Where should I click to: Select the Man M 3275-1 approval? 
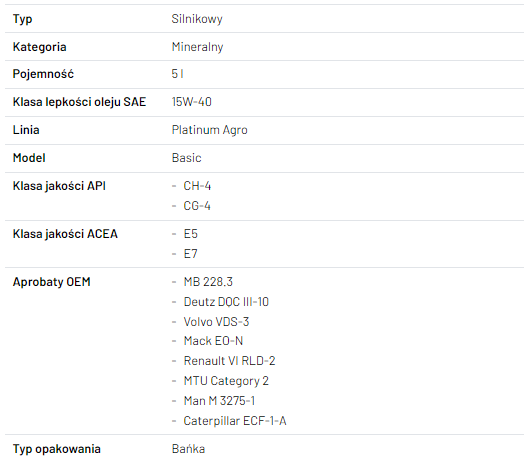[x=219, y=401]
